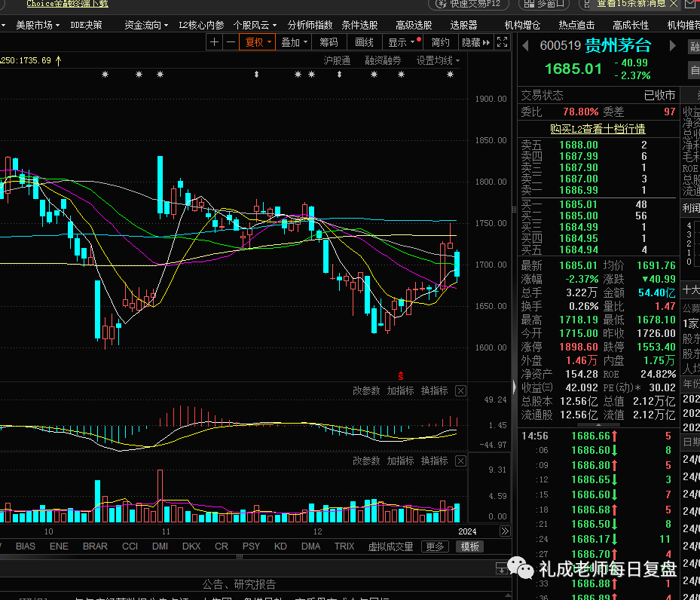Select 虚拟成交量 indicator tab
This screenshot has width=700, height=600.
click(390, 546)
